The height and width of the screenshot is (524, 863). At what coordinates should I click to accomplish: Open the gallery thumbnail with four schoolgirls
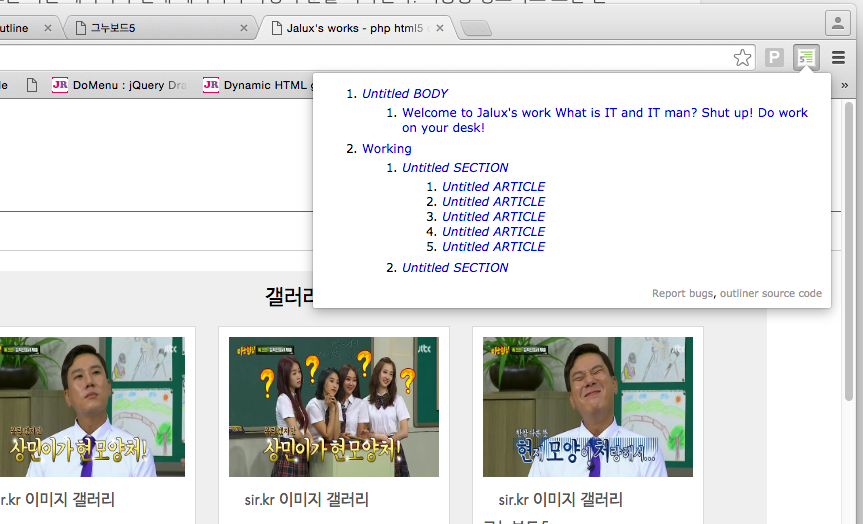333,407
